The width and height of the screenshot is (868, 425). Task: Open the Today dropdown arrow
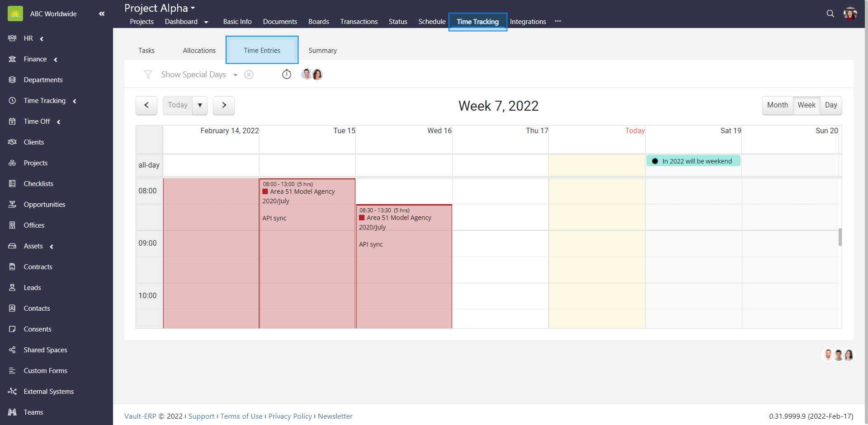(x=200, y=105)
